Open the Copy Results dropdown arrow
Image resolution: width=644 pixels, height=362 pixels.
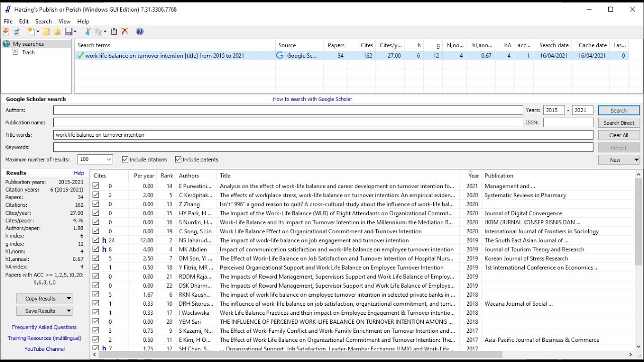(69, 299)
